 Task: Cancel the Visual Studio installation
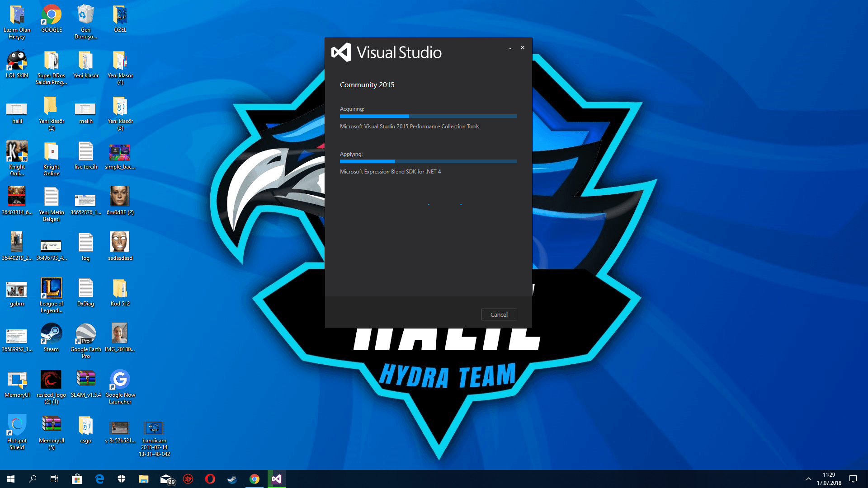tap(499, 314)
